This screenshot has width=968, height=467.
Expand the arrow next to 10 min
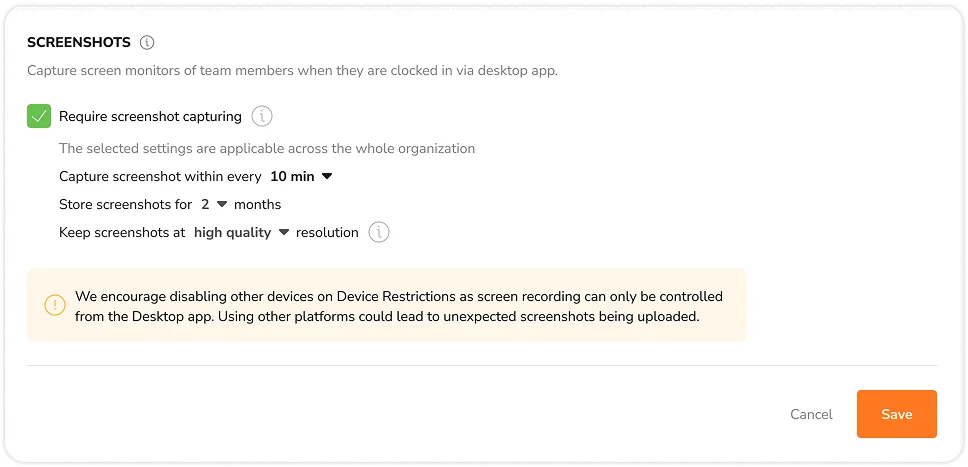[327, 177]
